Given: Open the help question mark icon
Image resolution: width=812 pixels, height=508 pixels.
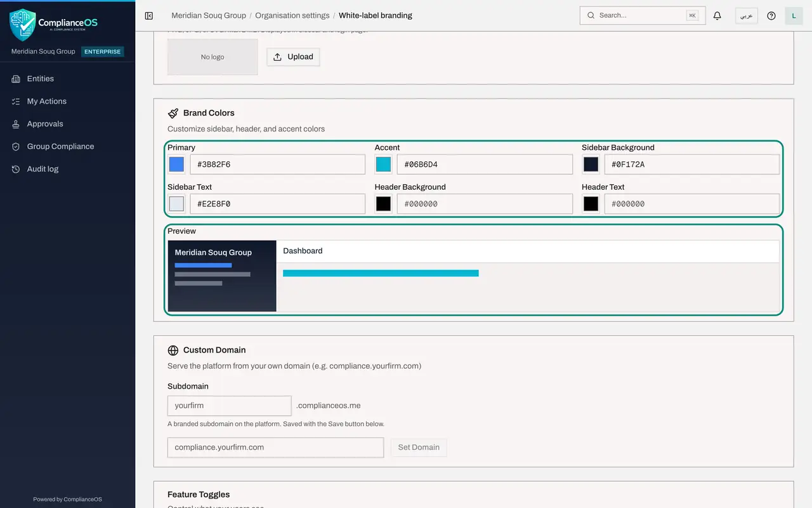Looking at the screenshot, I should (771, 16).
